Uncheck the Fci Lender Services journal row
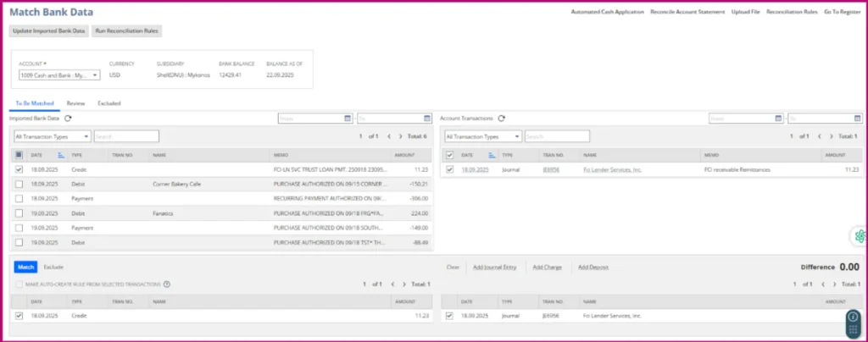The image size is (868, 342). coord(450,169)
